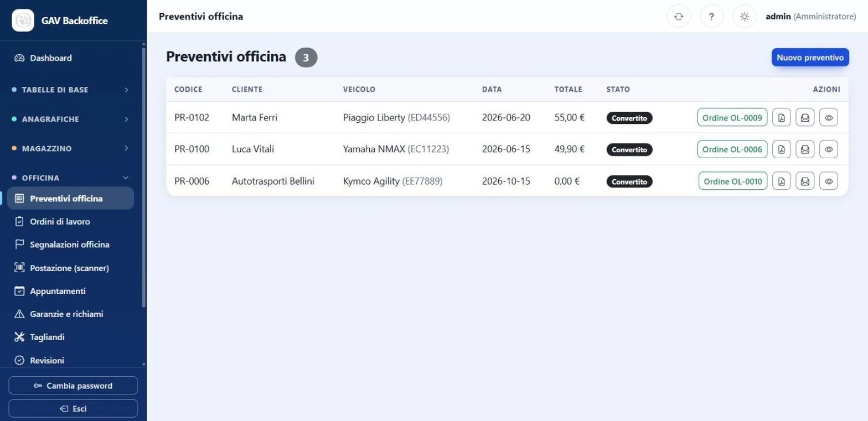The image size is (868, 421).
Task: Send quote PR-0100 using the mail icon
Action: 805,149
